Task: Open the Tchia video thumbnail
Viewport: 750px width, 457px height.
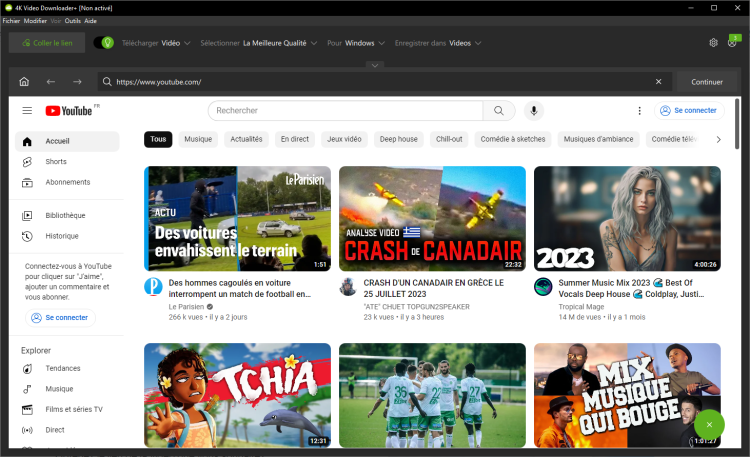Action: pos(237,395)
